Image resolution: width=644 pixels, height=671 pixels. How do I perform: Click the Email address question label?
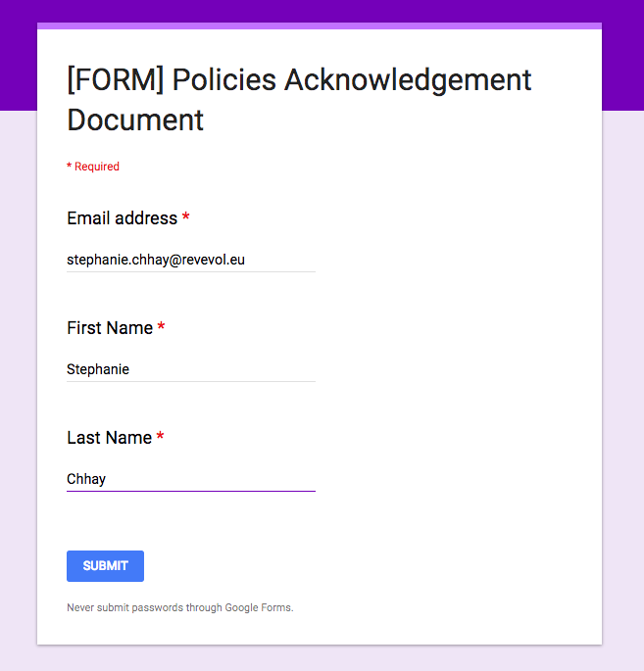[x=128, y=218]
